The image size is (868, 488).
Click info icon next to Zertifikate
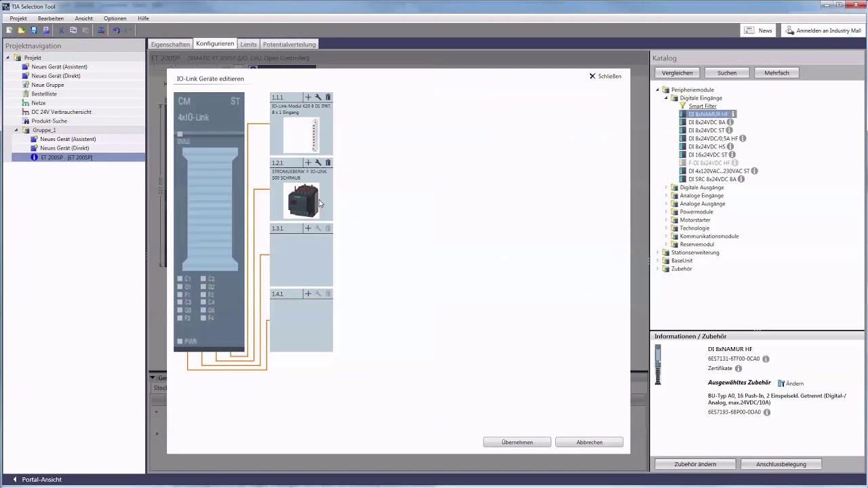pyautogui.click(x=738, y=369)
